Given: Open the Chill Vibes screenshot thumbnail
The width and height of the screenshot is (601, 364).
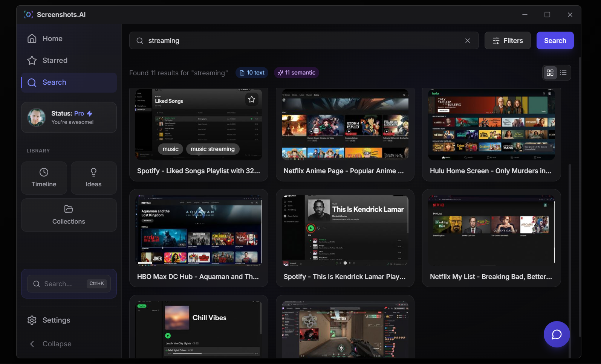Looking at the screenshot, I should pos(199,329).
